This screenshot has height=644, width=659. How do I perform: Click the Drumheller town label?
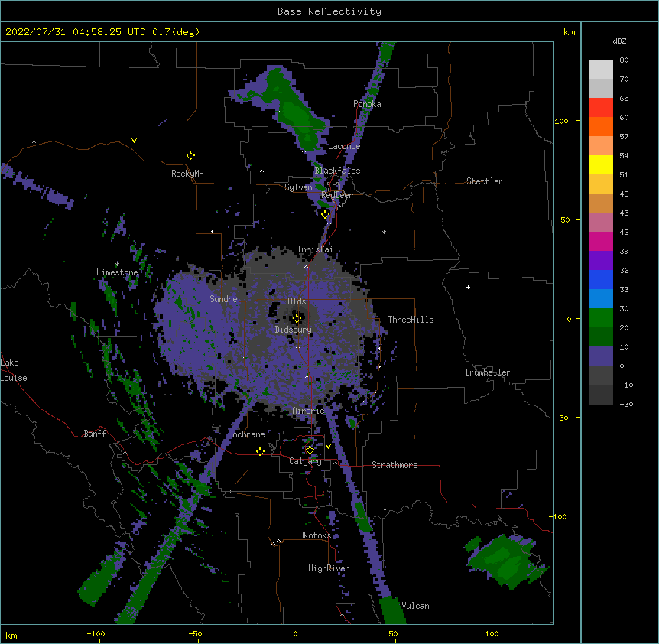[488, 372]
